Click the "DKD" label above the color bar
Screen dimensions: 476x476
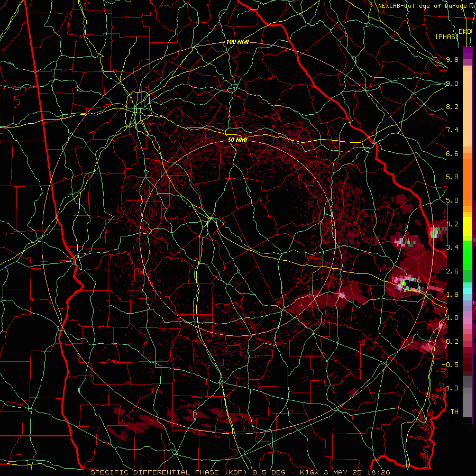point(465,32)
